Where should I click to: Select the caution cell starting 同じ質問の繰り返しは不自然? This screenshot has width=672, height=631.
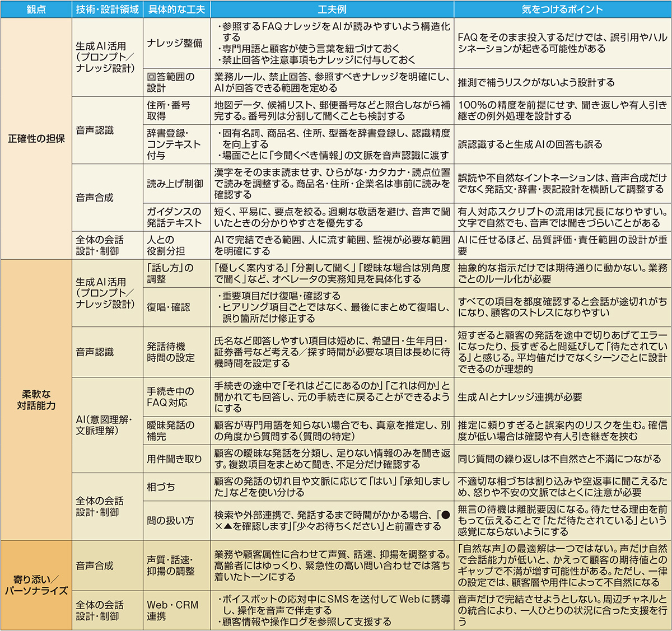pyautogui.click(x=562, y=459)
